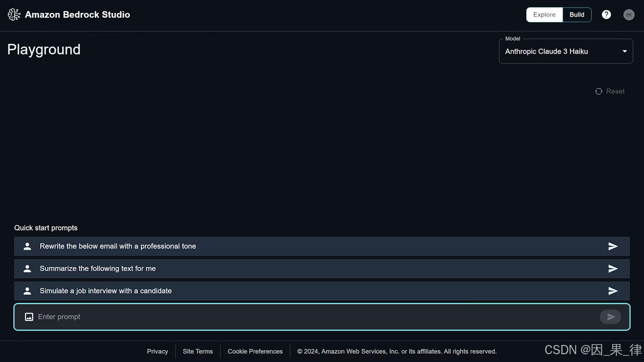View the Site Terms
This screenshot has height=362, width=644.
click(x=197, y=351)
